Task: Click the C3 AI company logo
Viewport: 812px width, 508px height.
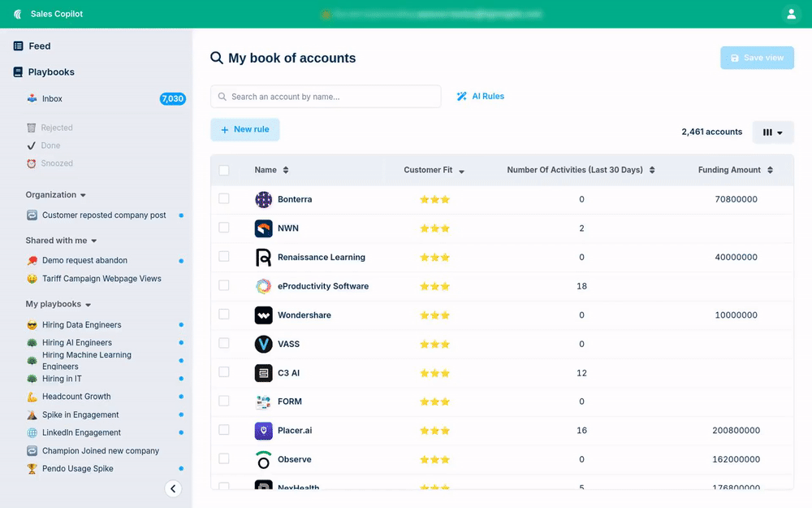Action: click(264, 373)
